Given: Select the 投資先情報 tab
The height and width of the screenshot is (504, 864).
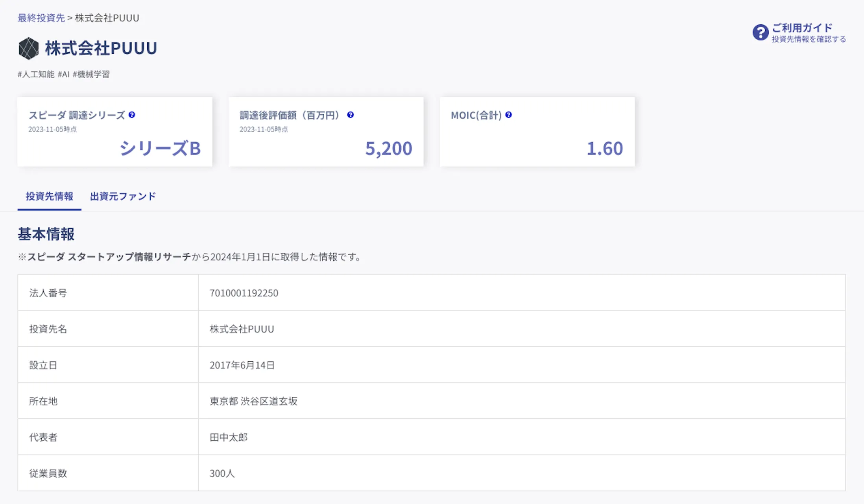Looking at the screenshot, I should [49, 196].
